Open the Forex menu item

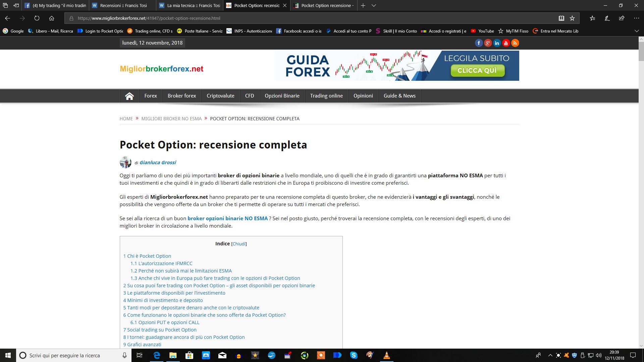tap(151, 96)
